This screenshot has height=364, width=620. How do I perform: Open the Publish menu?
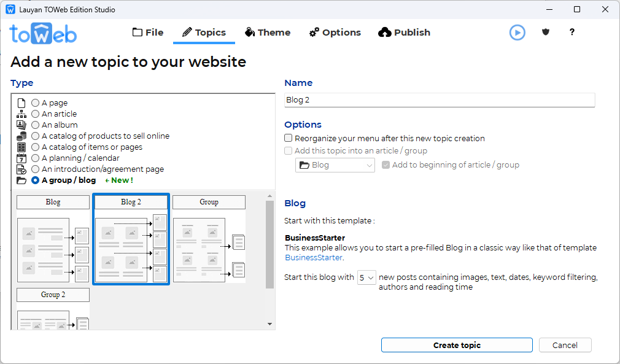coord(404,33)
